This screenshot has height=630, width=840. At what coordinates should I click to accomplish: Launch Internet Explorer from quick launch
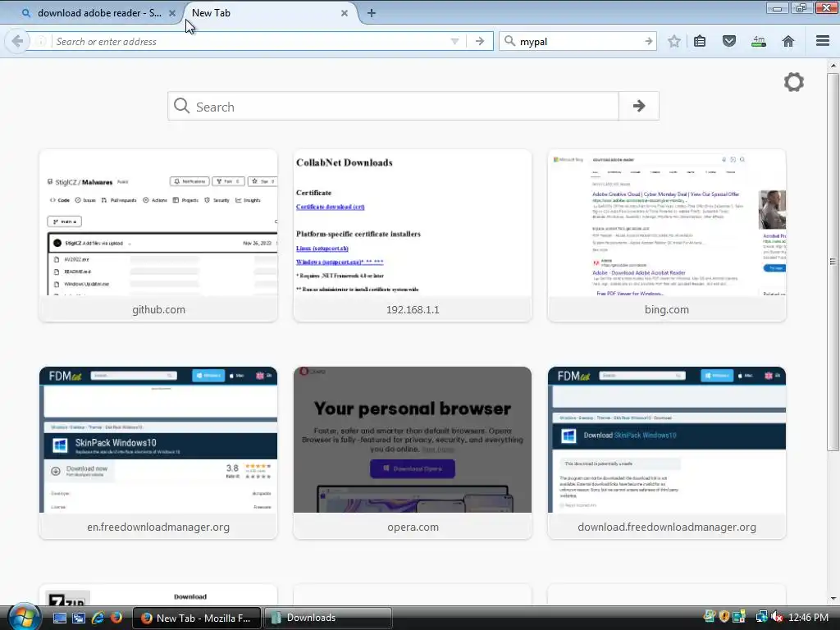[98, 618]
